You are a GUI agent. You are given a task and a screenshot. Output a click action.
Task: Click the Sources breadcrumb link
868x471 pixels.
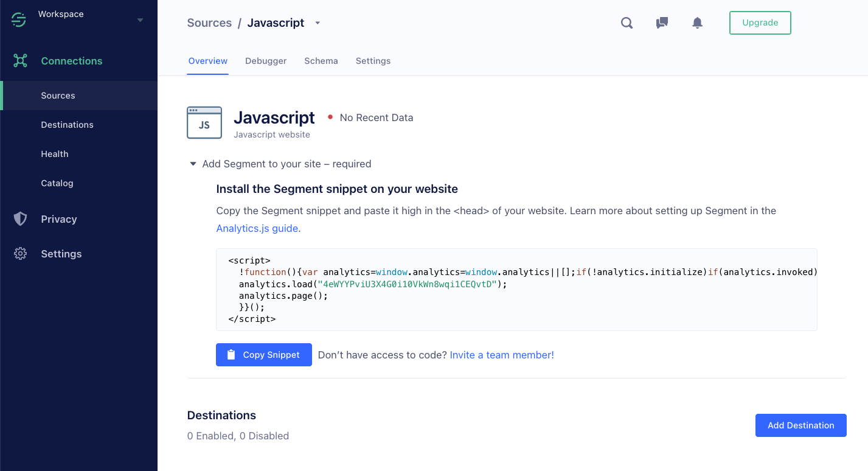click(x=209, y=23)
